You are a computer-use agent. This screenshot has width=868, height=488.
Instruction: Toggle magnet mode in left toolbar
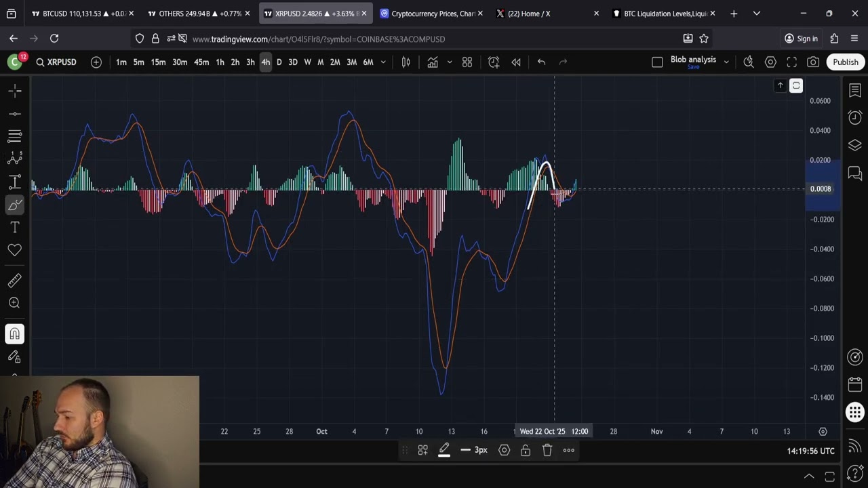tap(15, 333)
